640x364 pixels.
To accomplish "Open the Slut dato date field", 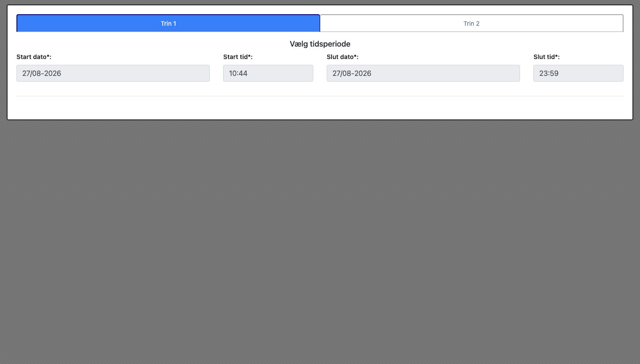I will pos(423,73).
